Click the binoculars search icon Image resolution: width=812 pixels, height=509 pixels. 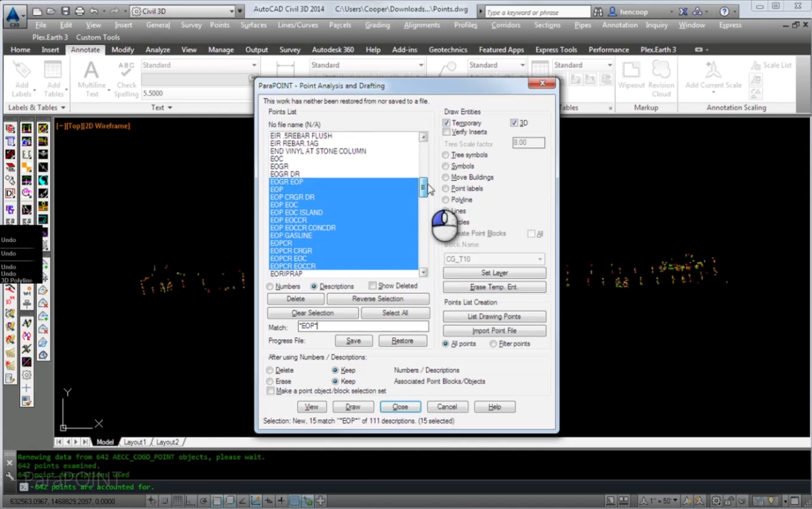pyautogui.click(x=598, y=12)
